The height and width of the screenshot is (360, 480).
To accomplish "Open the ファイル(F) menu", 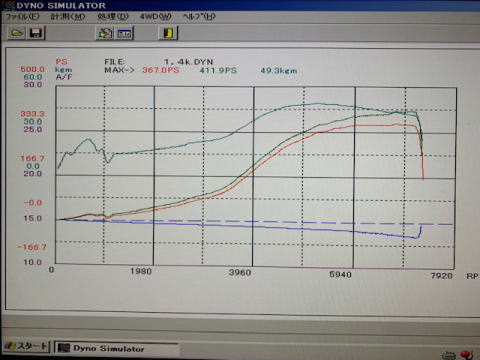I will click(x=23, y=16).
